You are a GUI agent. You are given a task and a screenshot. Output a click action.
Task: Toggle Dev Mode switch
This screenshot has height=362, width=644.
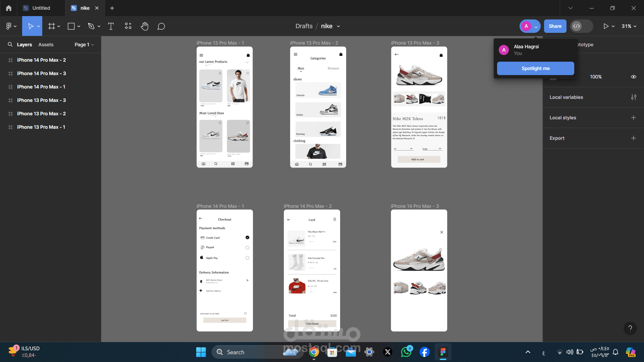[581, 26]
